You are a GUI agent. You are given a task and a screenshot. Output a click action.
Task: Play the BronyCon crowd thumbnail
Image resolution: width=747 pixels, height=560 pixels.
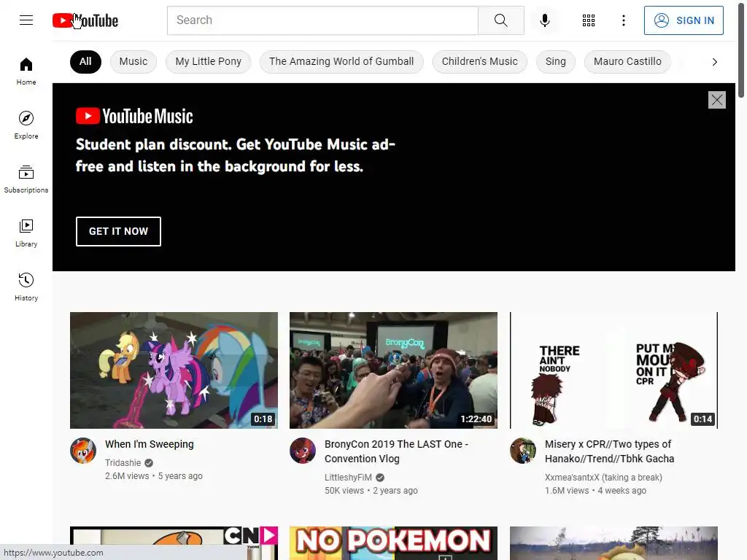[x=393, y=370]
